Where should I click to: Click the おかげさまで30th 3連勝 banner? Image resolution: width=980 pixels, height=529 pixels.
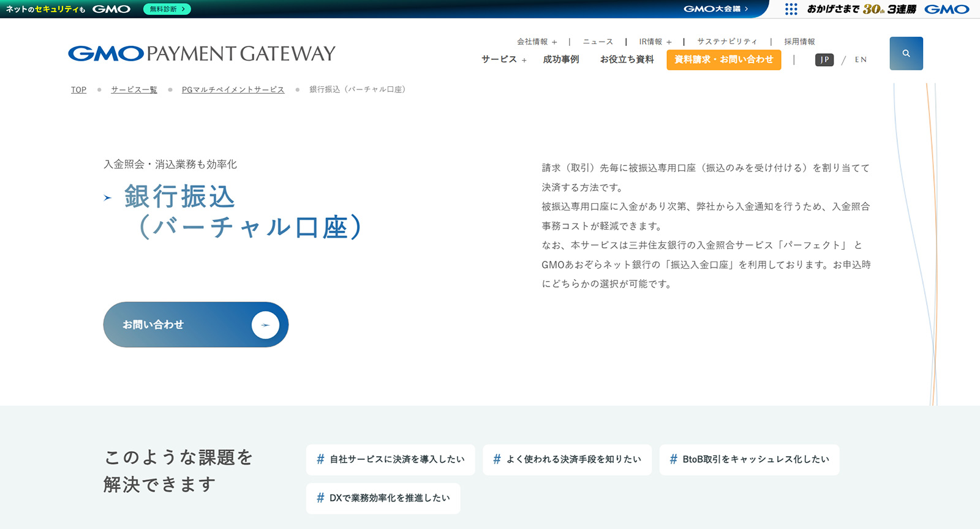pos(862,9)
